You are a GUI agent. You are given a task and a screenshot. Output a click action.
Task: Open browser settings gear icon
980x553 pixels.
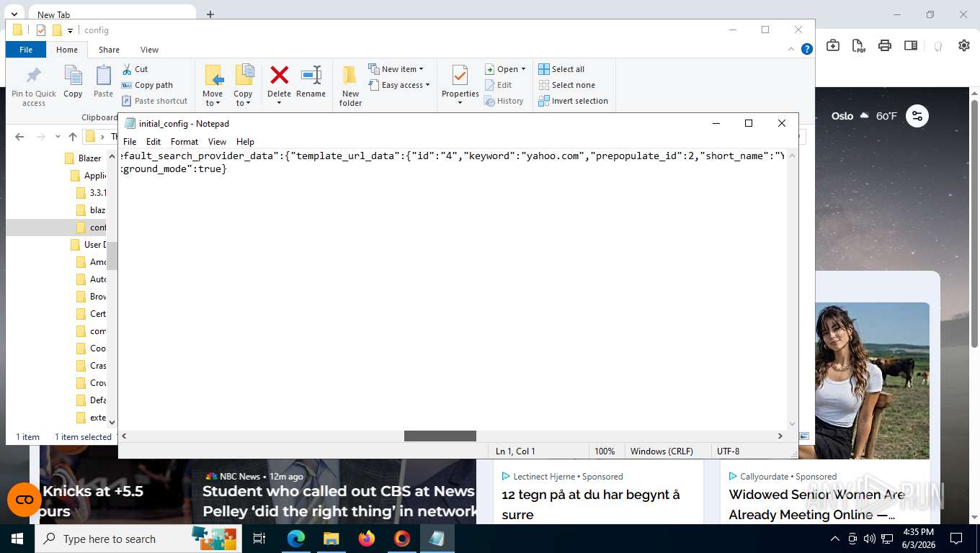pyautogui.click(x=964, y=45)
